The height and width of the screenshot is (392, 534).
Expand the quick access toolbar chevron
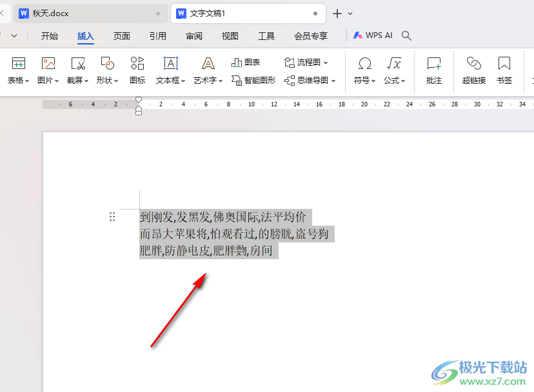[x=14, y=35]
